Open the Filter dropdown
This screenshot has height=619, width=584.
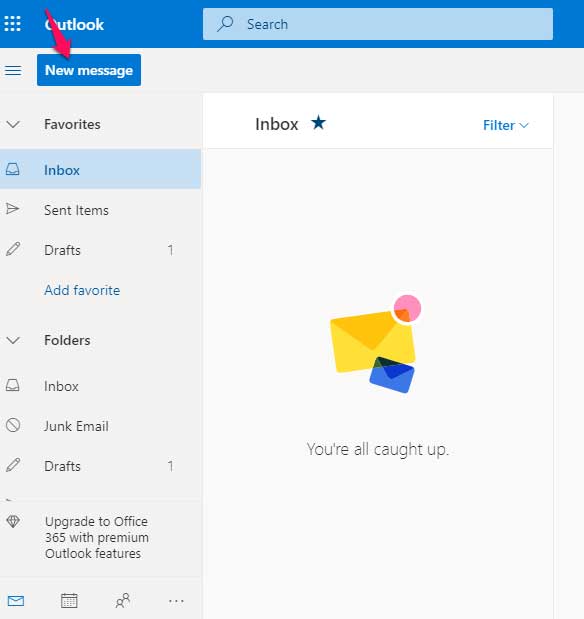(505, 125)
